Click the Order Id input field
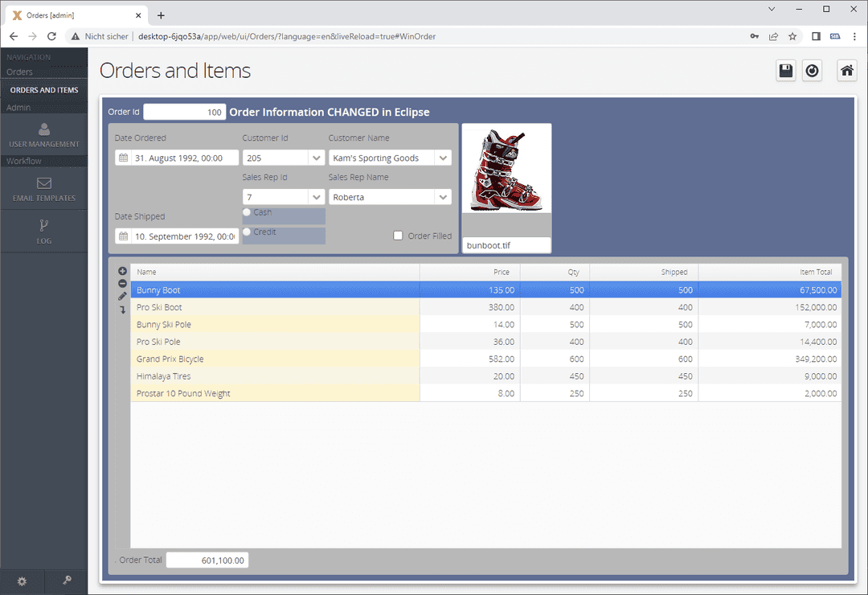Image resolution: width=868 pixels, height=595 pixels. (x=184, y=112)
